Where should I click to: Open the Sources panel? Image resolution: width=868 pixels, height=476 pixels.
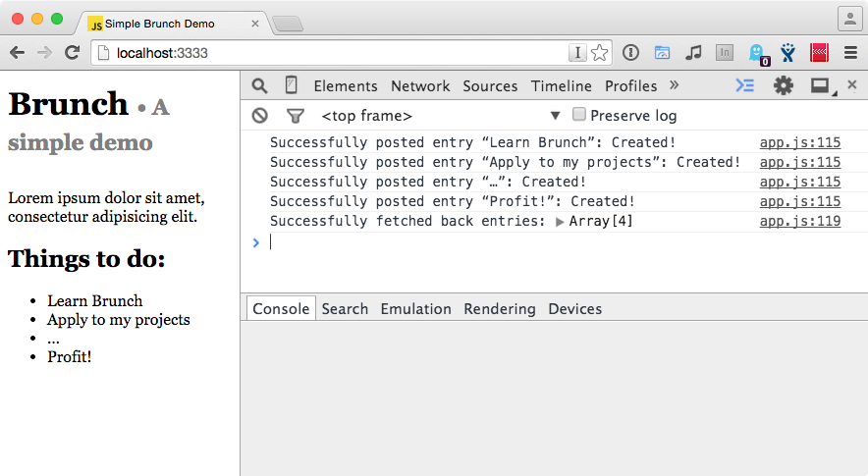coord(490,85)
